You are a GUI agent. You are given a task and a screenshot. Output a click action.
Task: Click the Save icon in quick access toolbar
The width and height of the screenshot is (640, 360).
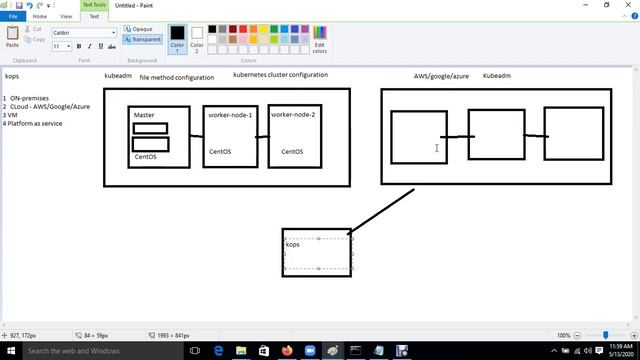pyautogui.click(x=19, y=5)
